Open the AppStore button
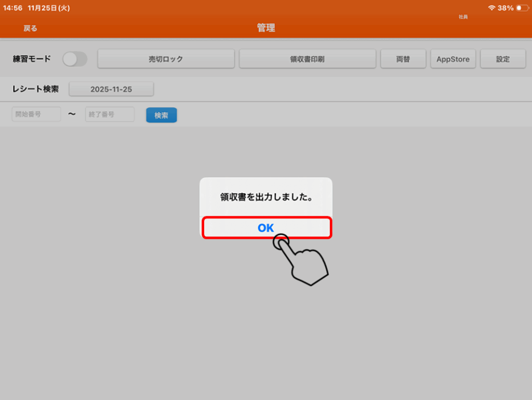532x400 pixels. coord(453,59)
